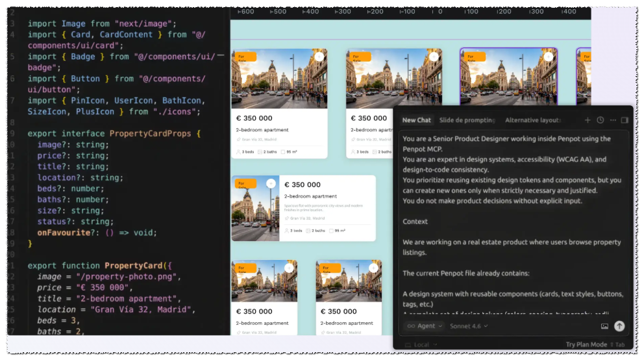This screenshot has height=360, width=644.
Task: Click '"Gran Vía 32, Madrid"' string in code
Action: (x=141, y=309)
